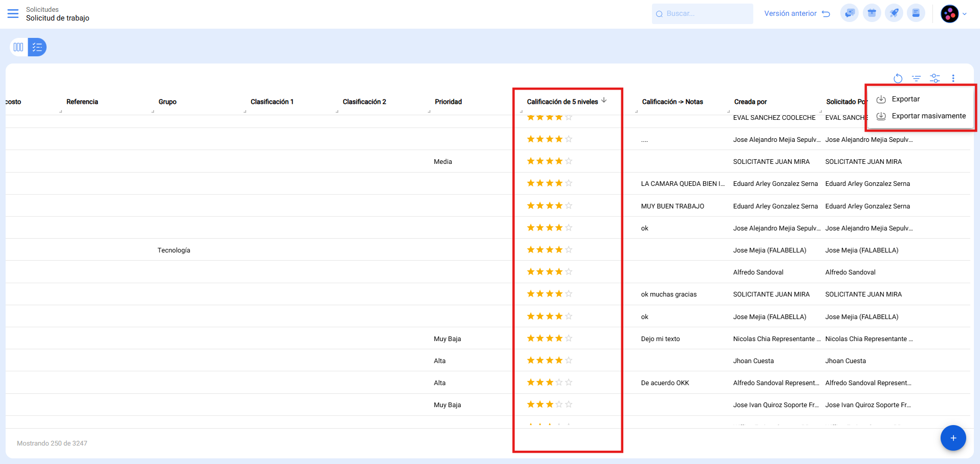This screenshot has width=980, height=464.
Task: Click the rocket icon in header
Action: 894,13
